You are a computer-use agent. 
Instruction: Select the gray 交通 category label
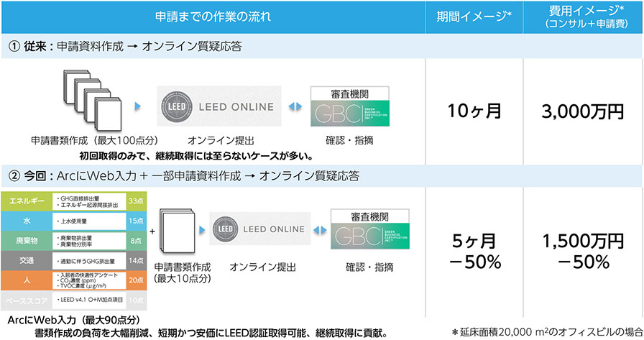[27, 261]
